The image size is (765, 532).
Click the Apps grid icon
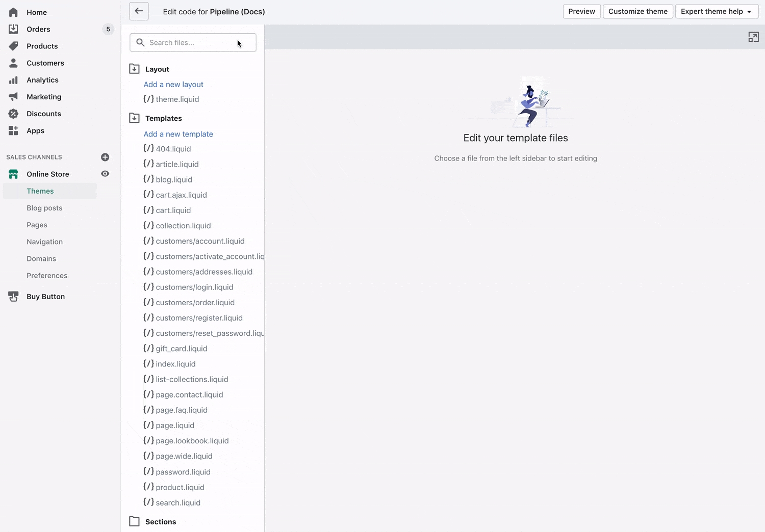(x=13, y=130)
